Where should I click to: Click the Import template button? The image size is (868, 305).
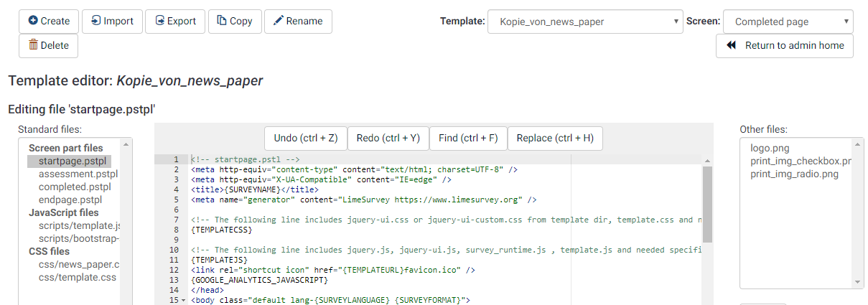[x=112, y=22]
